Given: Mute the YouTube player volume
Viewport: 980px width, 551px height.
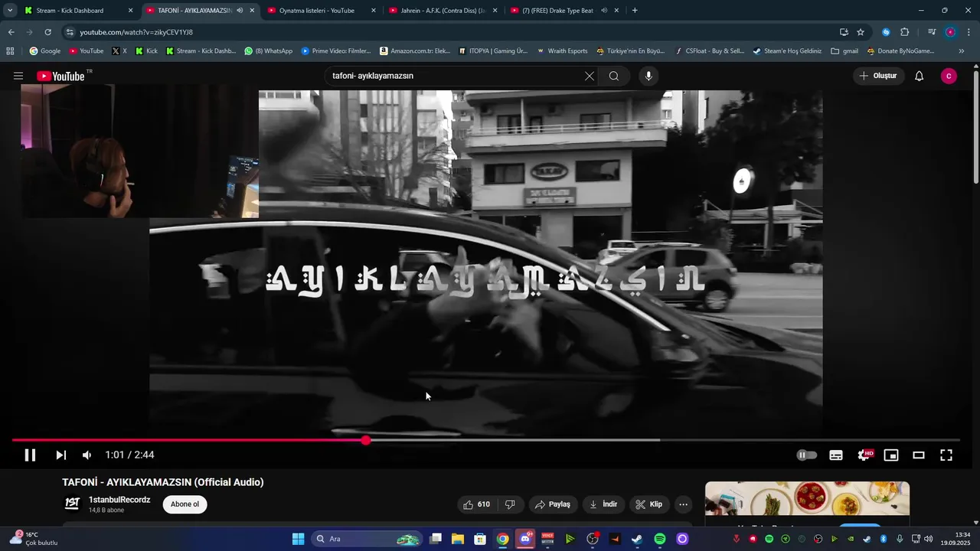Looking at the screenshot, I should [87, 455].
